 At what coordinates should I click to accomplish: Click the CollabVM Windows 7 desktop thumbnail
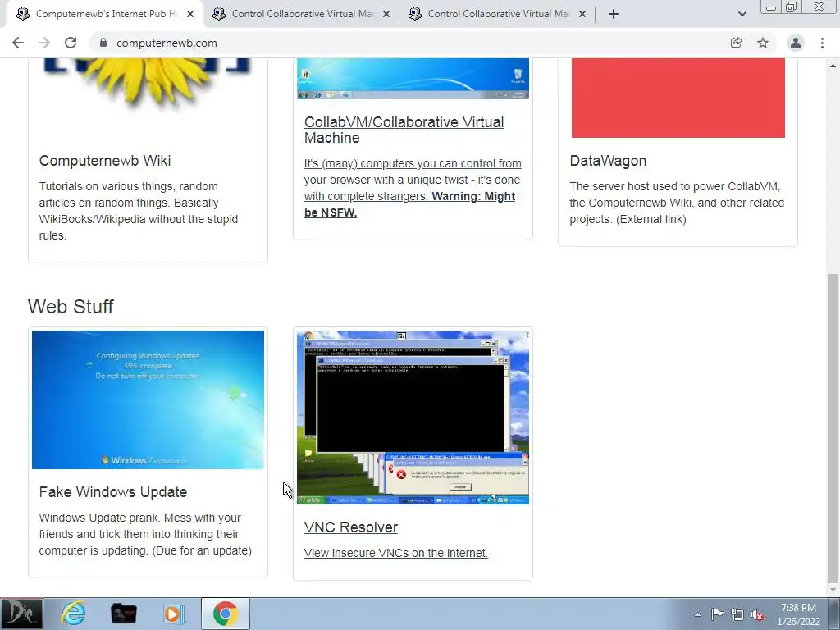coord(413,79)
